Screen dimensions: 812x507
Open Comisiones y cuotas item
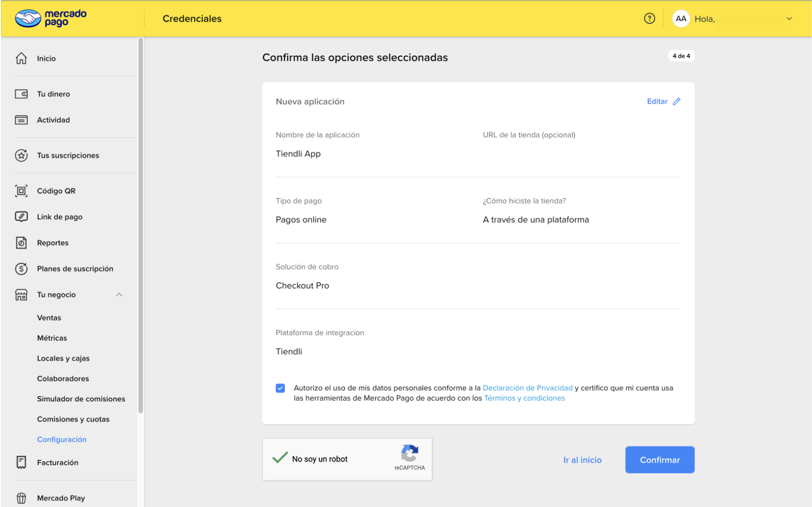[x=73, y=419]
